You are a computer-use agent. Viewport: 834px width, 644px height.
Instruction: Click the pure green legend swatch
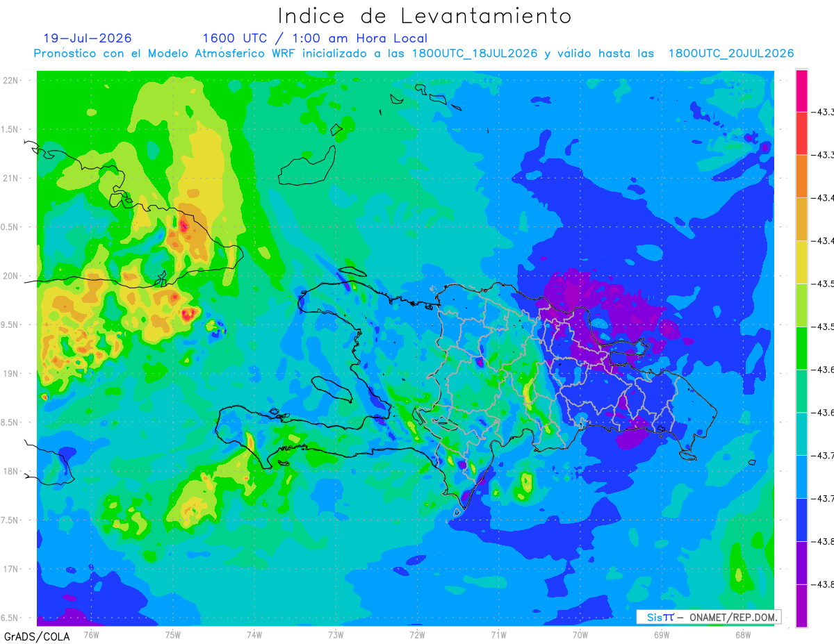(801, 347)
